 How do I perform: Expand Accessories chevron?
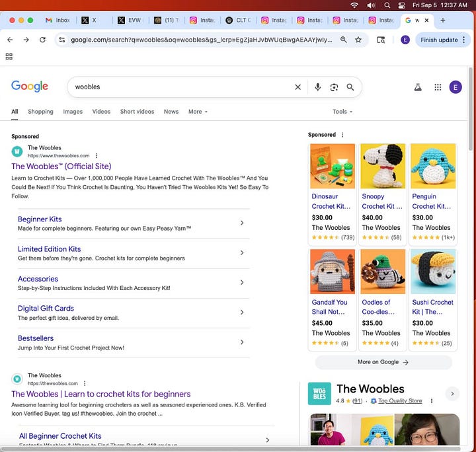(x=242, y=282)
